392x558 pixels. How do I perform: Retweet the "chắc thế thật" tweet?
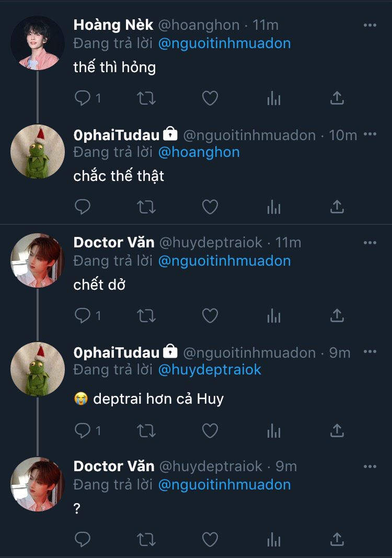[146, 207]
